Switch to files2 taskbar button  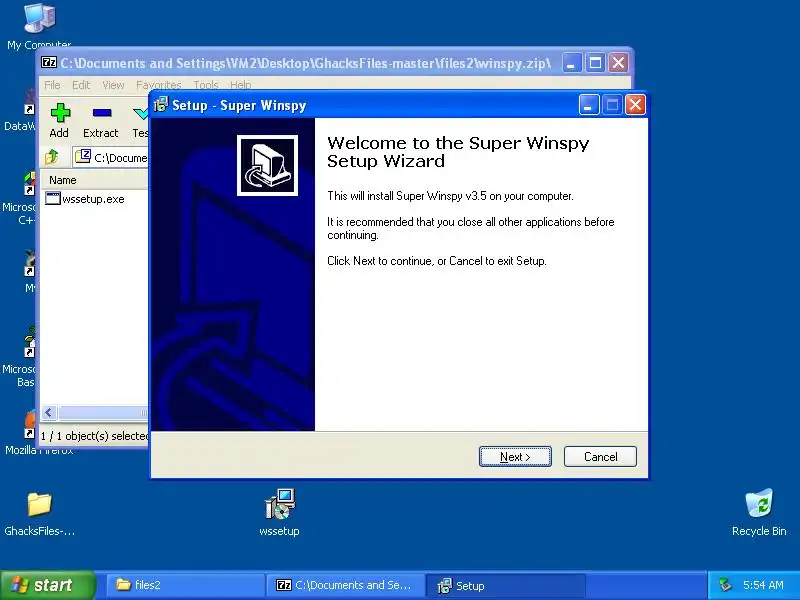pos(185,585)
